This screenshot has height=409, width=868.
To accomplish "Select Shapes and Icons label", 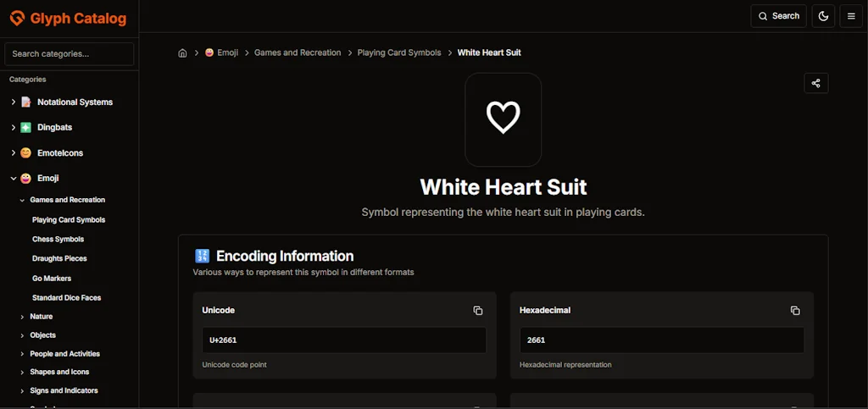I will click(59, 372).
